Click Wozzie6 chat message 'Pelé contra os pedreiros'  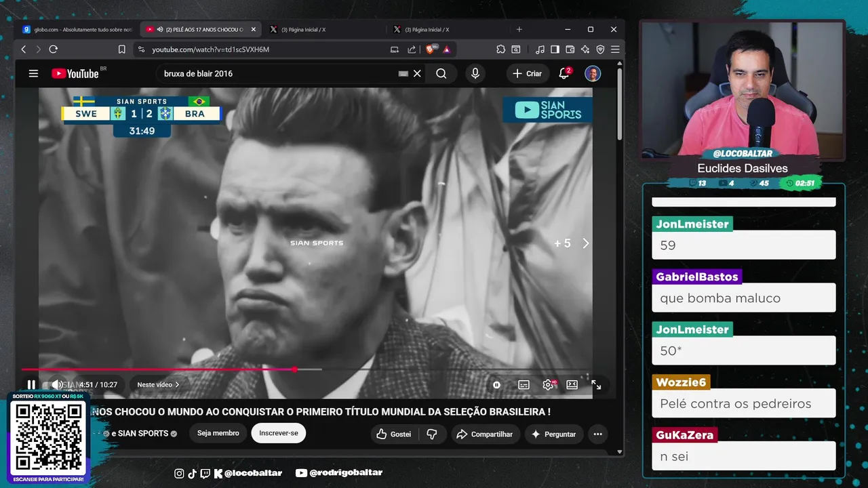pos(743,403)
